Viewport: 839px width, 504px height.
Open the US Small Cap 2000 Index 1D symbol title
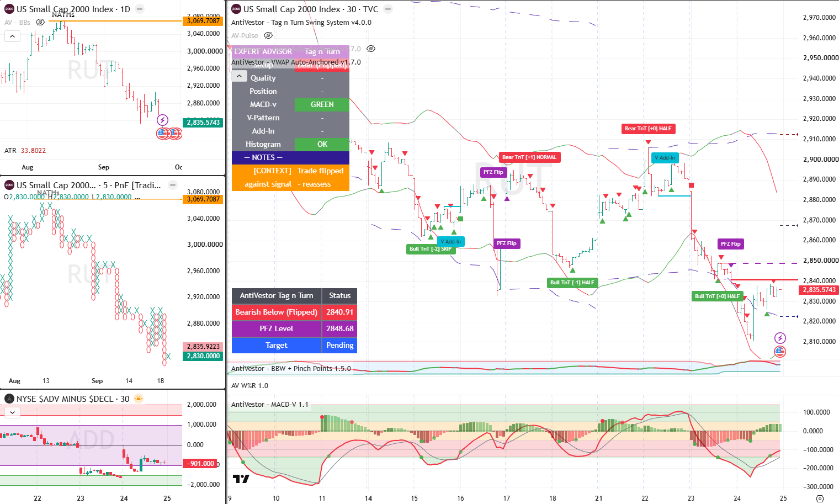(x=73, y=9)
